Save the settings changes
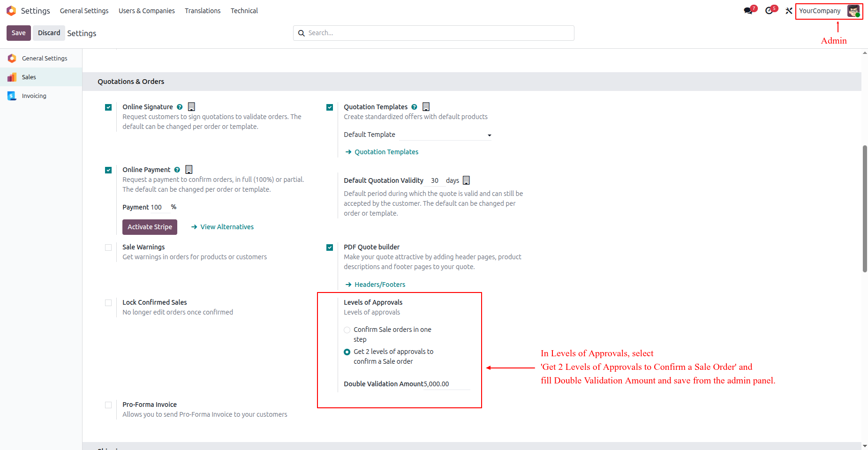868x450 pixels. [x=19, y=33]
